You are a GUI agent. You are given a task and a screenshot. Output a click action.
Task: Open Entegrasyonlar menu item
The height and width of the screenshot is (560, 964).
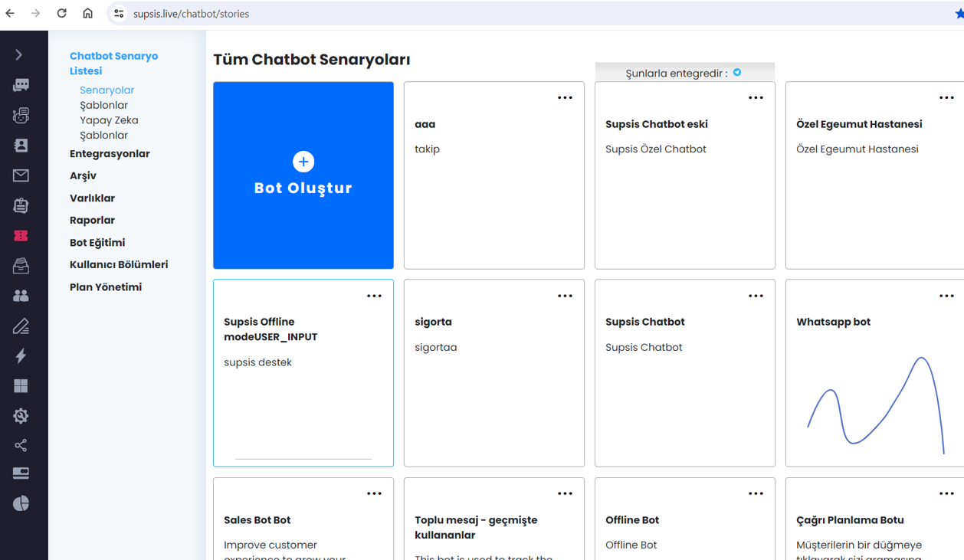(110, 154)
